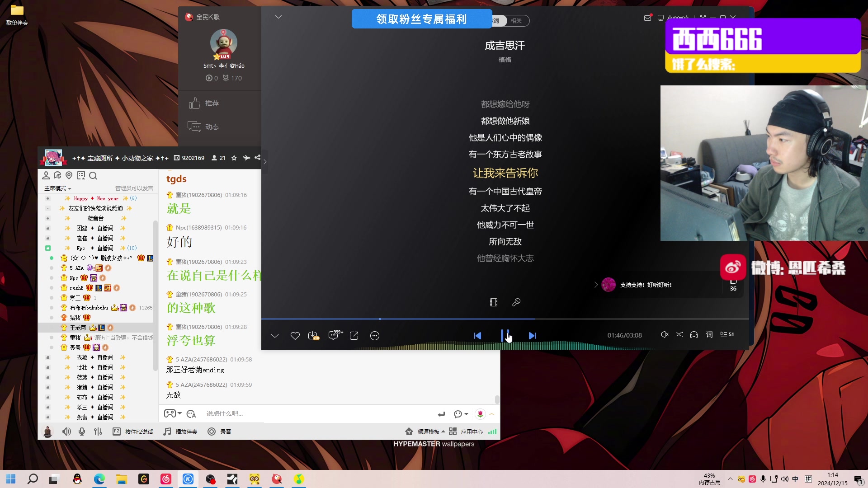
Task: Select the 老憨 直播间 channel
Action: pos(95,357)
